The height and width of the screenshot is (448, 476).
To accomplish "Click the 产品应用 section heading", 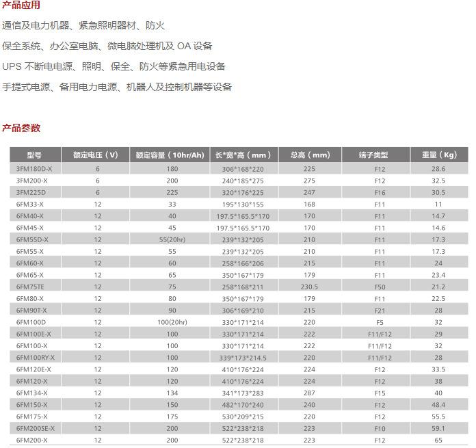I will click(x=21, y=5).
